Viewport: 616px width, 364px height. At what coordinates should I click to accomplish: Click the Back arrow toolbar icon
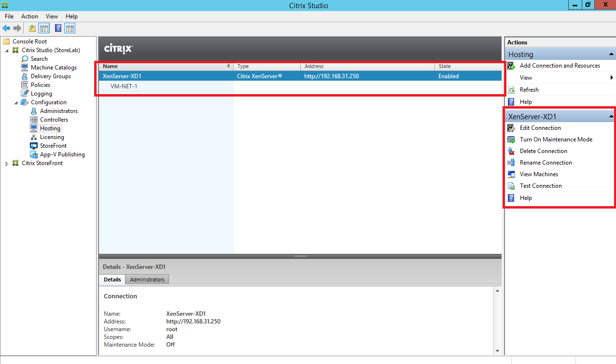coord(6,28)
